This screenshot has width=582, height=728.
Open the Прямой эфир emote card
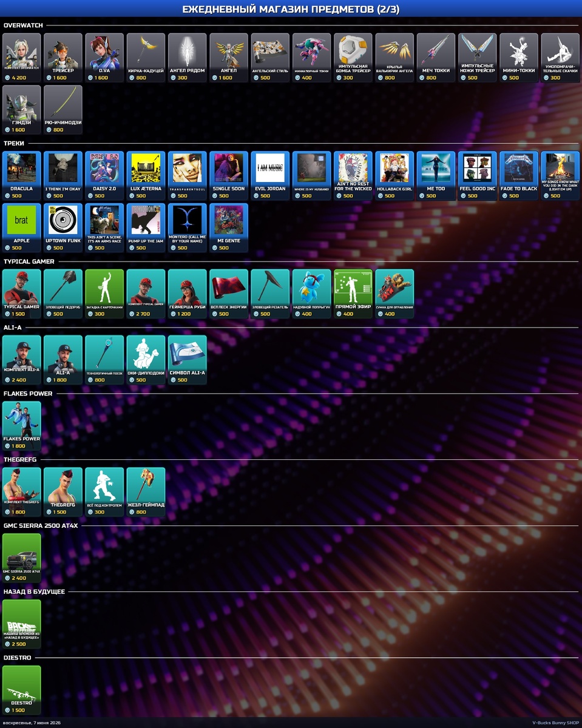(x=353, y=294)
